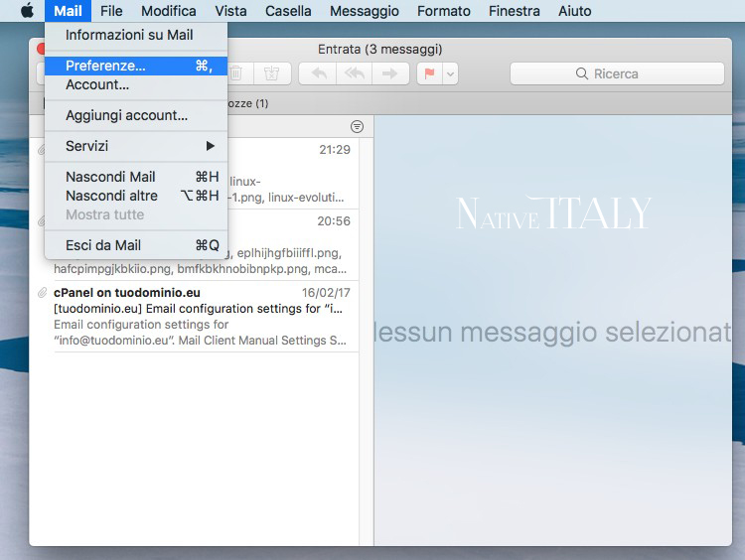745x560 pixels.
Task: Open the File menu
Action: 111,11
